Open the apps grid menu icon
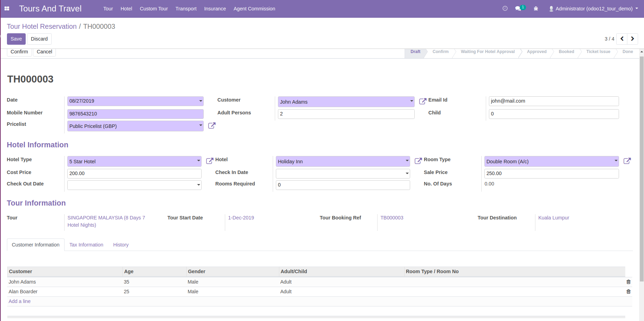The width and height of the screenshot is (644, 321). pos(7,9)
